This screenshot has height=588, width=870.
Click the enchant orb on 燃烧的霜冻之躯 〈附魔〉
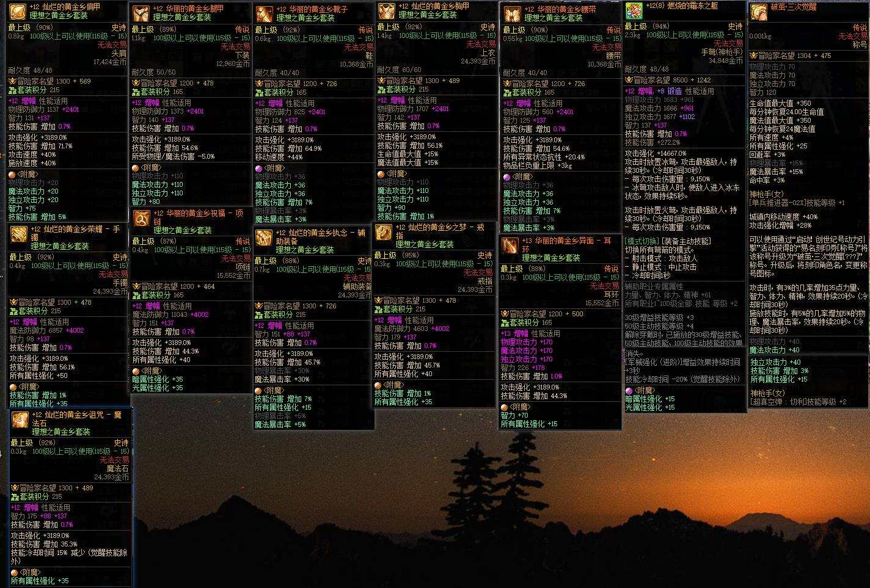pyautogui.click(x=629, y=390)
